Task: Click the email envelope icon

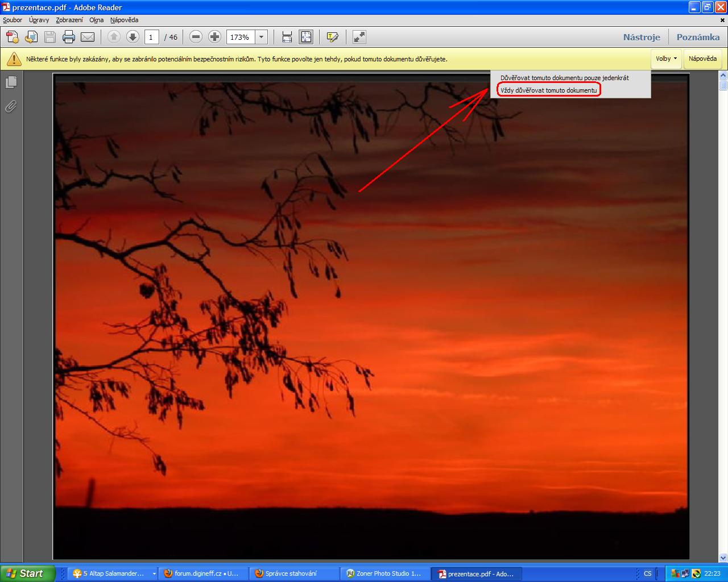Action: (88, 37)
